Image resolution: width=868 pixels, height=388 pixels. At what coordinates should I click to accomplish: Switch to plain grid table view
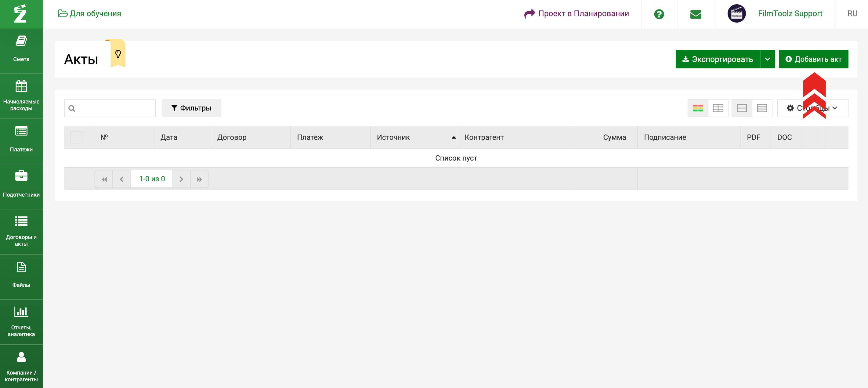(x=718, y=108)
